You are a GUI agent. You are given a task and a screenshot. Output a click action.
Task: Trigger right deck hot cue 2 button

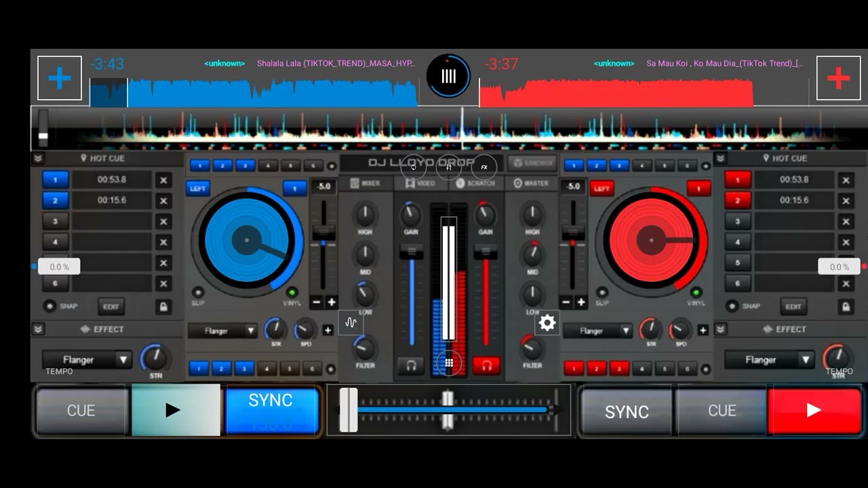click(x=738, y=200)
